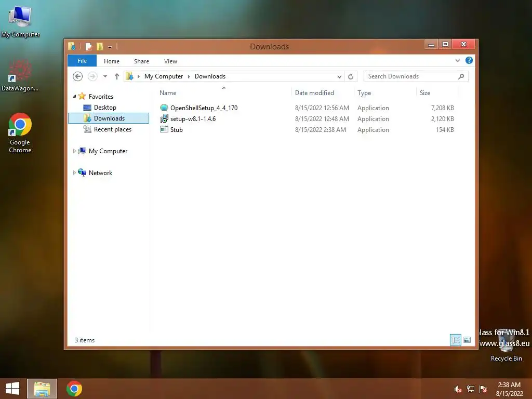Image resolution: width=532 pixels, height=399 pixels.
Task: Expand the Network tree node
Action: click(x=74, y=172)
